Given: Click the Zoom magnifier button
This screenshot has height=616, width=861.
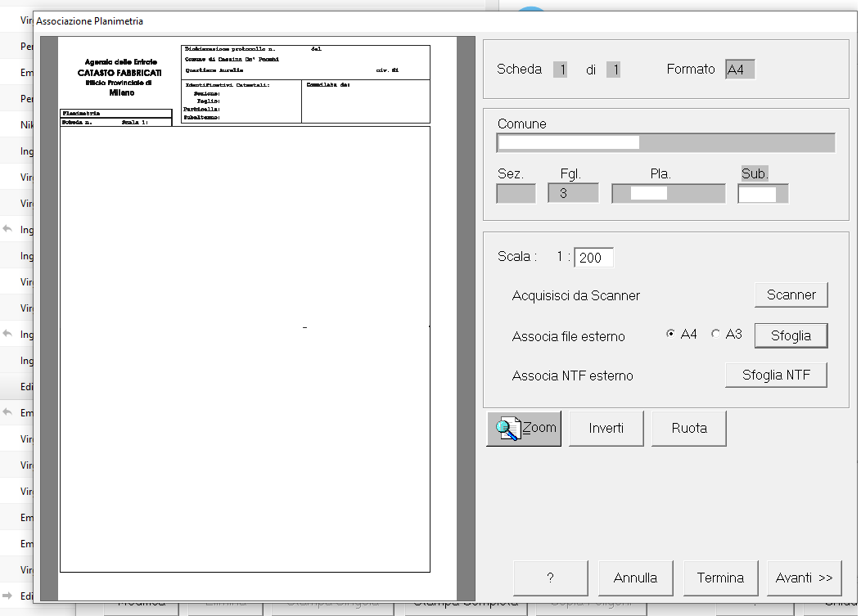Looking at the screenshot, I should tap(524, 428).
